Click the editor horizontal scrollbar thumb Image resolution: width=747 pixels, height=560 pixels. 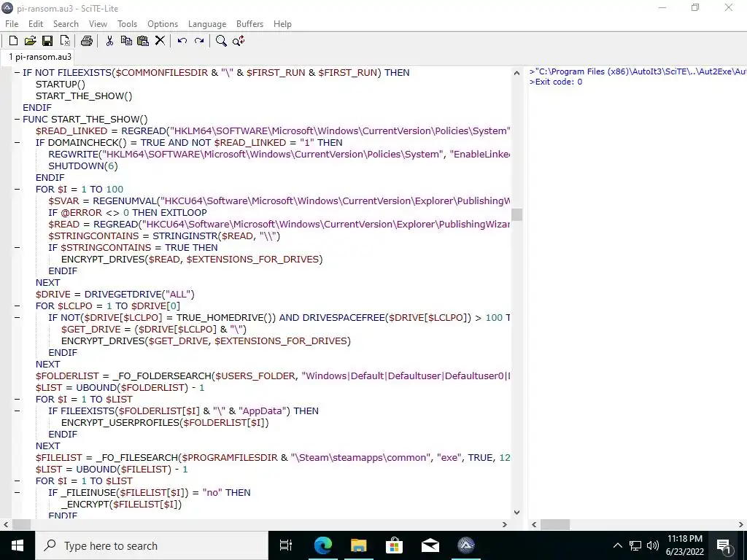coord(21,524)
